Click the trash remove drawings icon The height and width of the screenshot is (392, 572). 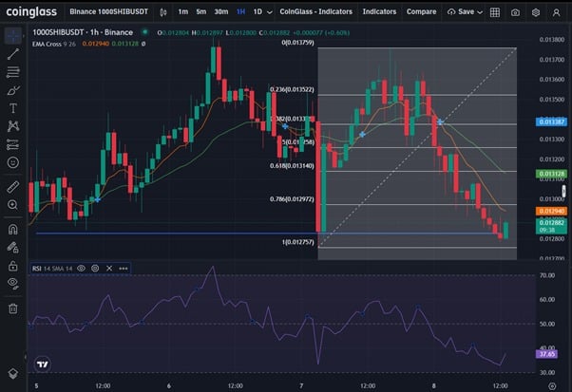pyautogui.click(x=13, y=308)
